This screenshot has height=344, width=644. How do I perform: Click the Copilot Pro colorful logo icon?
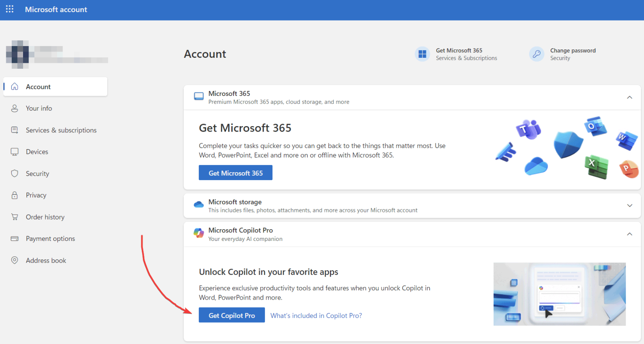tap(199, 233)
